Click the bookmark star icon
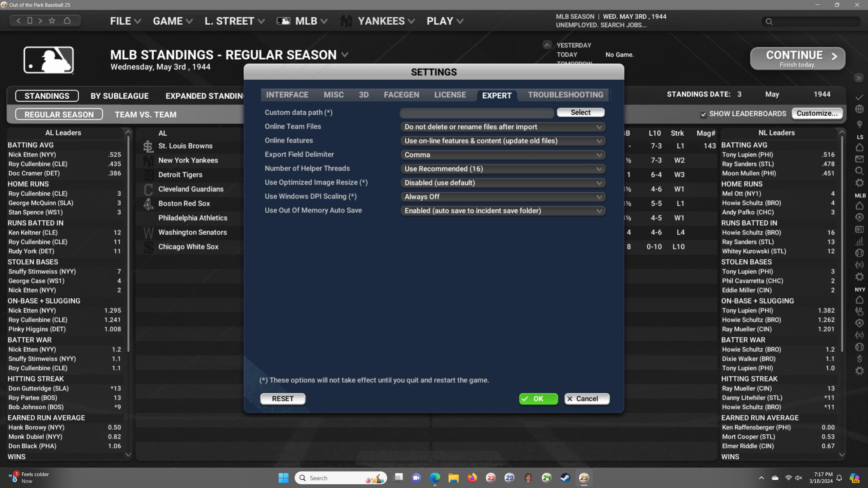 point(52,21)
